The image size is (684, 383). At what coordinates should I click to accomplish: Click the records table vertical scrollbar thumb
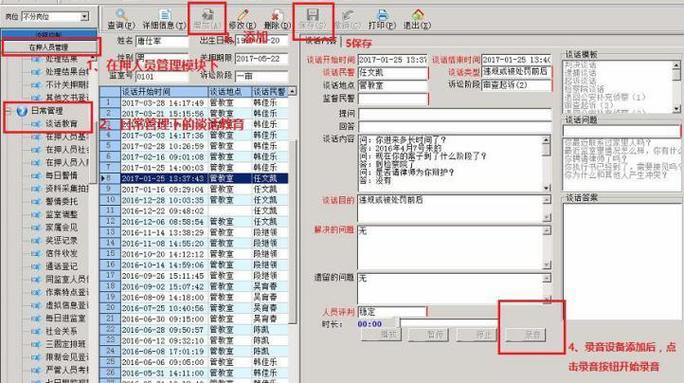294,231
